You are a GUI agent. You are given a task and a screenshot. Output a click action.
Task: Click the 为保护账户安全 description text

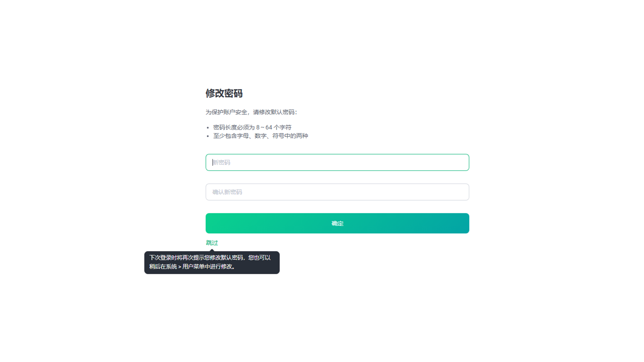point(251,112)
